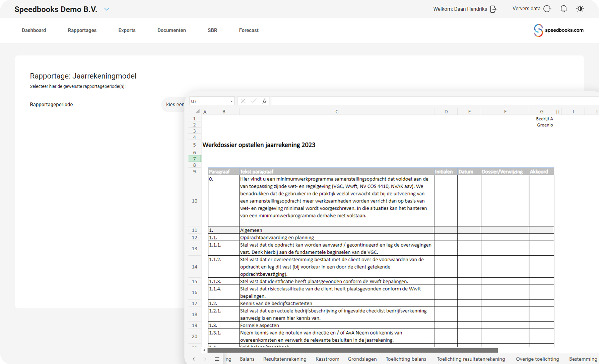Insert a function using the fx icon

click(x=264, y=101)
